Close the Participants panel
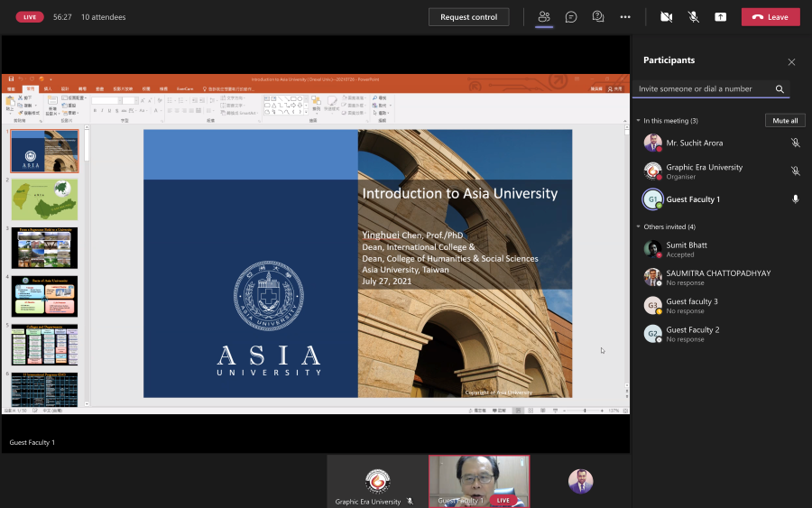Image resolution: width=812 pixels, height=508 pixels. tap(791, 62)
